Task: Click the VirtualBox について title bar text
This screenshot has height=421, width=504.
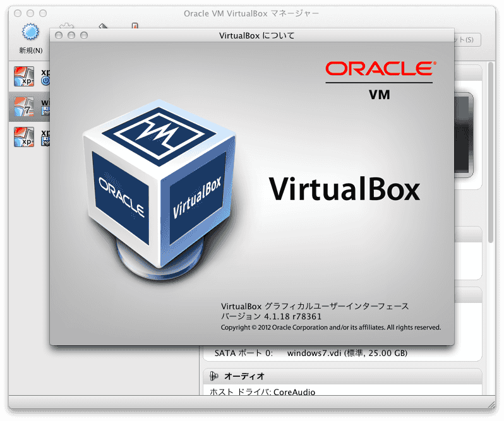Action: [256, 35]
